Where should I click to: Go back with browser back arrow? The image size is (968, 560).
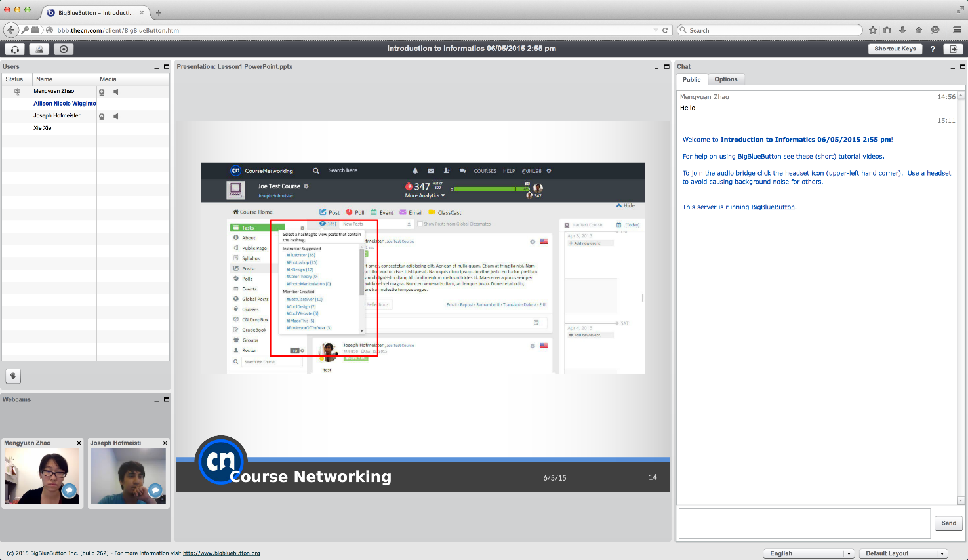coord(10,30)
